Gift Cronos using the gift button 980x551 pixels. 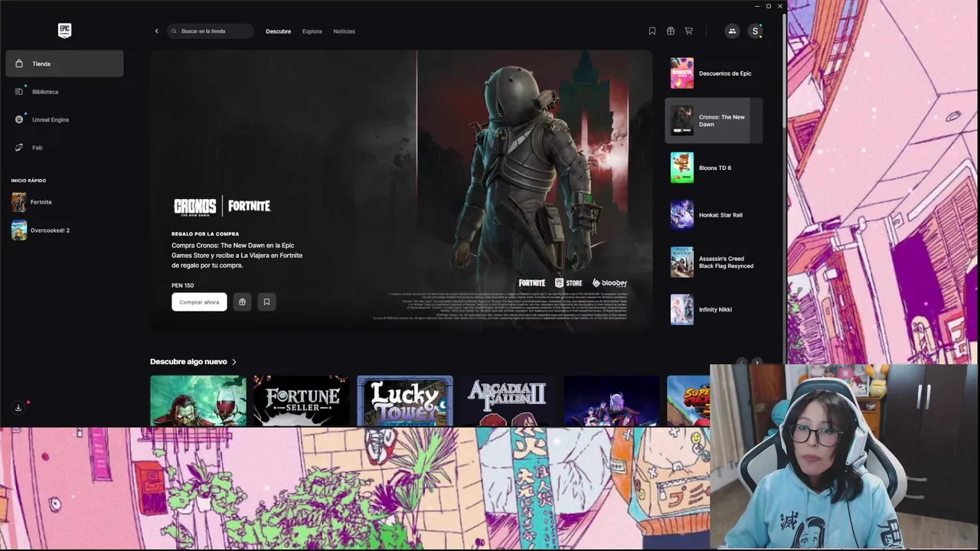[242, 302]
